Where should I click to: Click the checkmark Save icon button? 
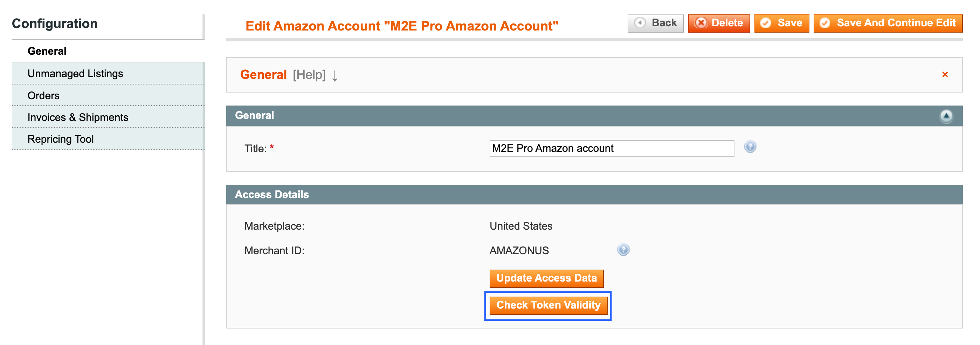click(x=766, y=23)
